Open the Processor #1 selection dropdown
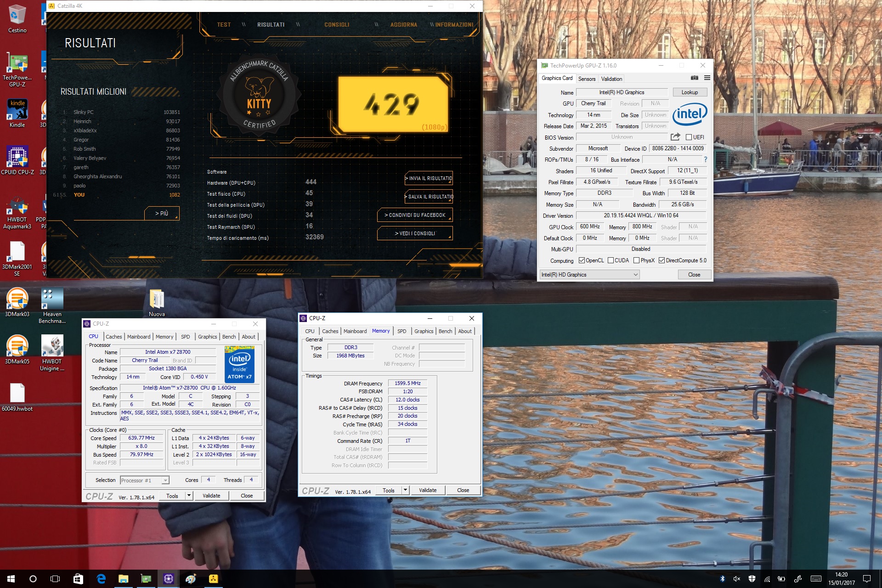The width and height of the screenshot is (882, 588). (x=145, y=481)
